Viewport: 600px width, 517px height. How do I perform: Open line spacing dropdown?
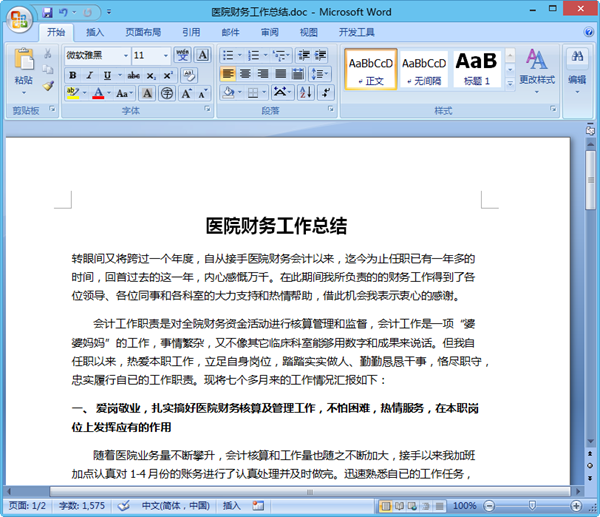coord(321,73)
